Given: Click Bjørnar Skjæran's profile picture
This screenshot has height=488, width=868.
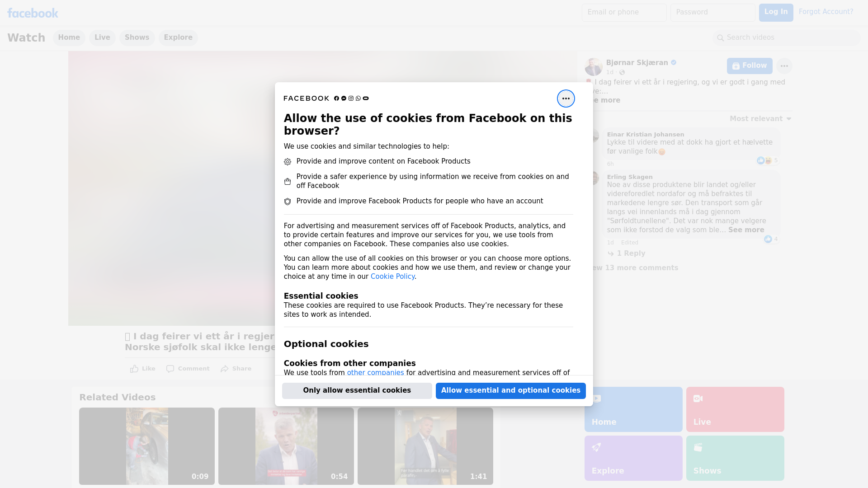Looking at the screenshot, I should coord(594,67).
